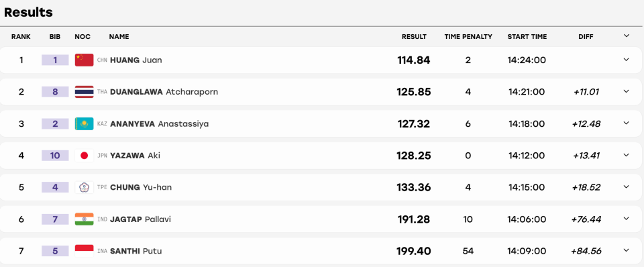Click the India flag icon

(85, 219)
